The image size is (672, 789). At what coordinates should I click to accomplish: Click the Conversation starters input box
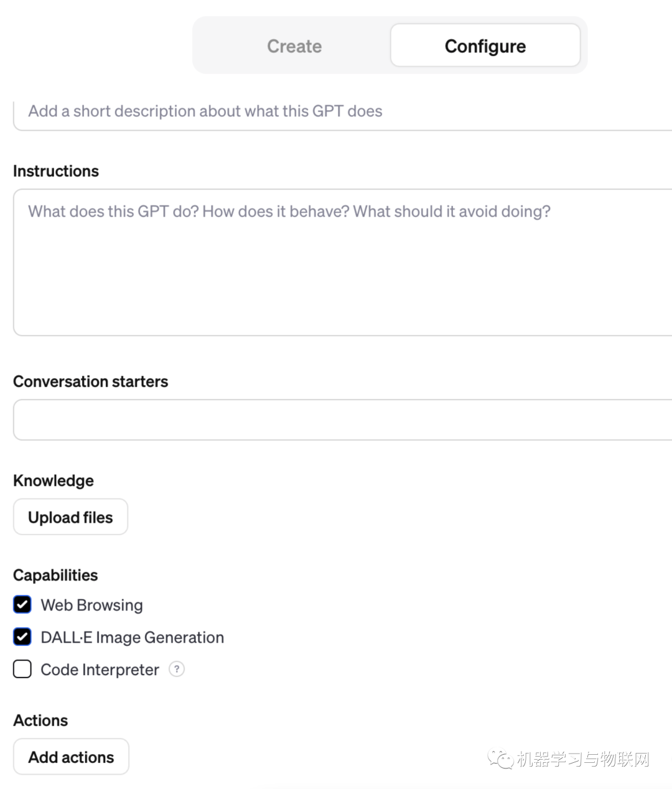(342, 420)
